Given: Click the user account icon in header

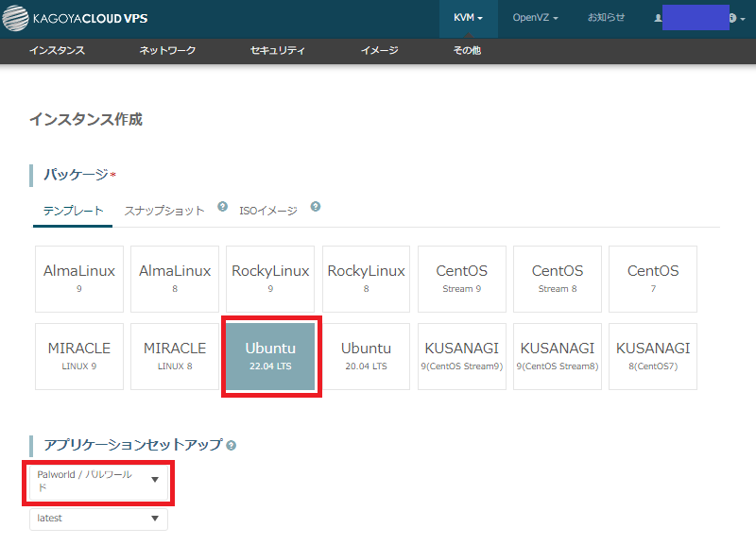Looking at the screenshot, I should coord(658,18).
